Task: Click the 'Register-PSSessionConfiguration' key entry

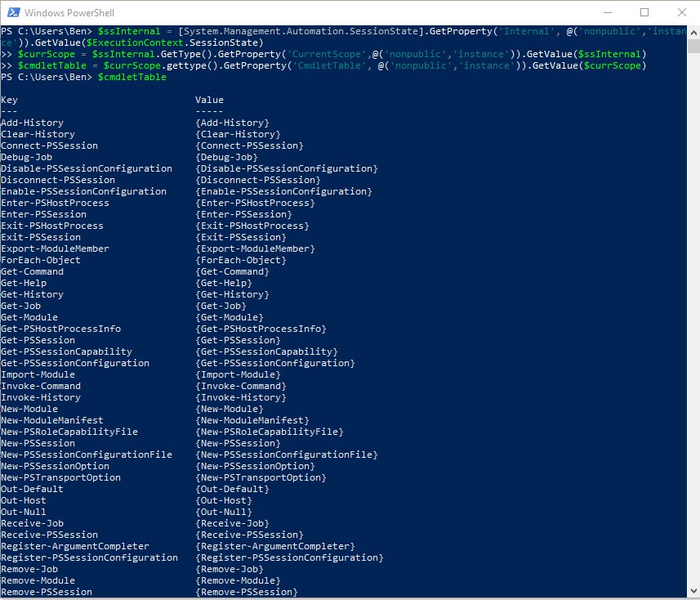Action: click(x=89, y=557)
